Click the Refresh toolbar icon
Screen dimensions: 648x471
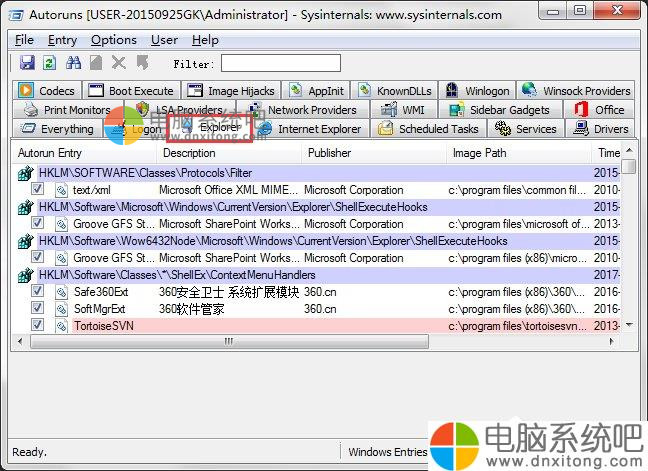pyautogui.click(x=50, y=63)
